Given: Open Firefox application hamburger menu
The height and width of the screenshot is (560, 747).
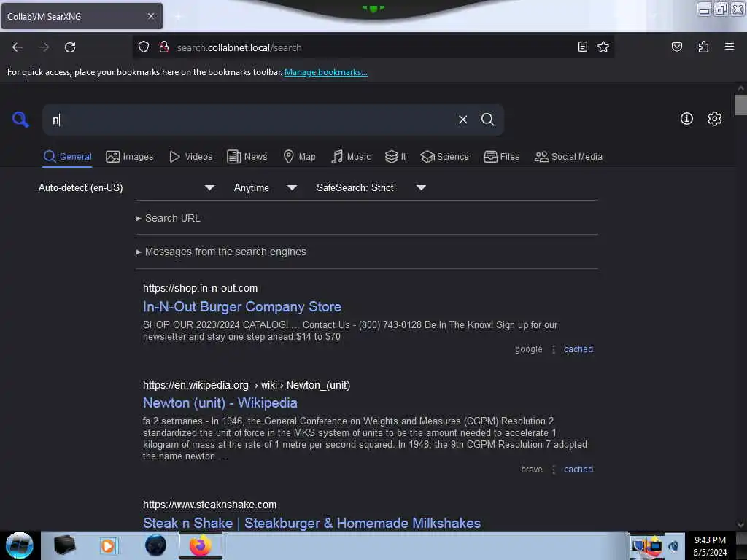Looking at the screenshot, I should point(729,47).
